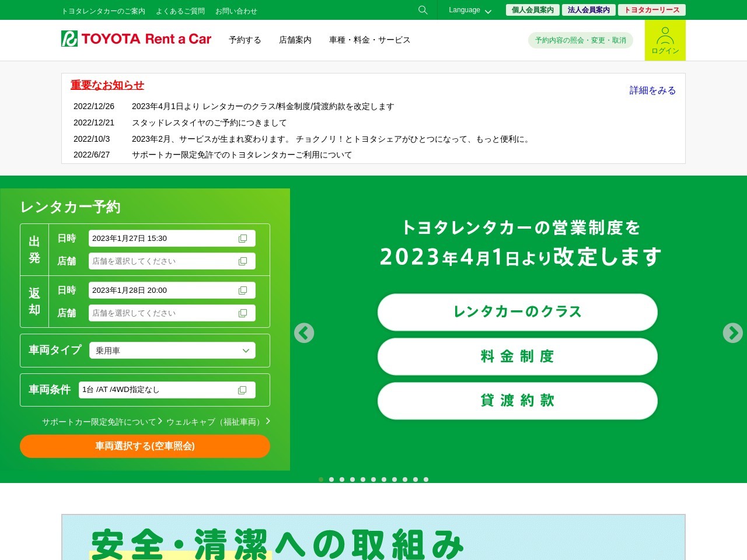Screen dimensions: 747x560
Task: Open the 安全・清潔への取組み banner
Action: (373, 537)
